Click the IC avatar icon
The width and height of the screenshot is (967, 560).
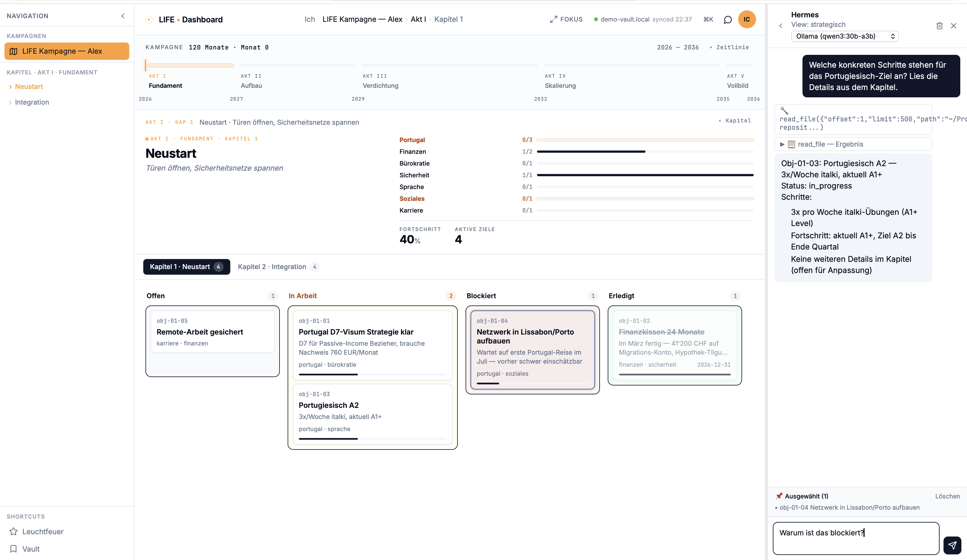coord(747,19)
